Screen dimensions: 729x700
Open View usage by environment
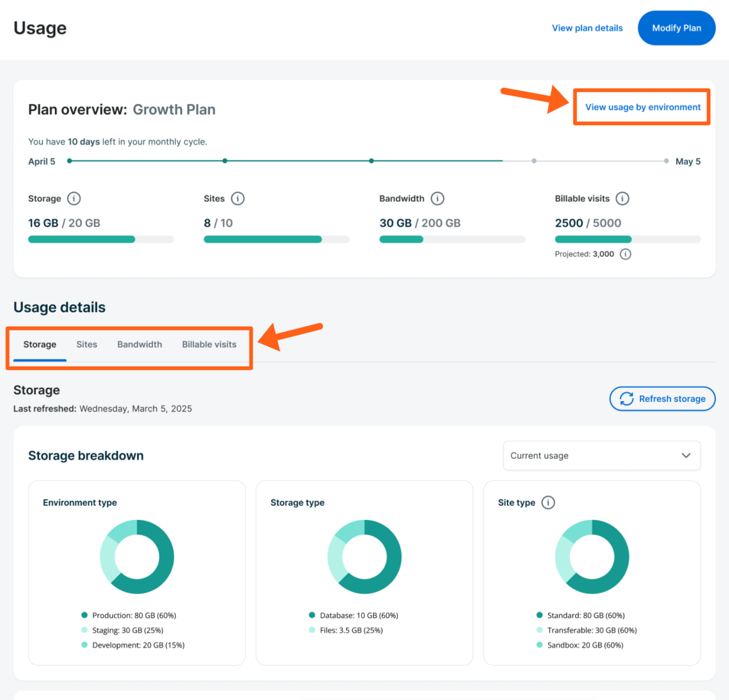click(x=642, y=107)
